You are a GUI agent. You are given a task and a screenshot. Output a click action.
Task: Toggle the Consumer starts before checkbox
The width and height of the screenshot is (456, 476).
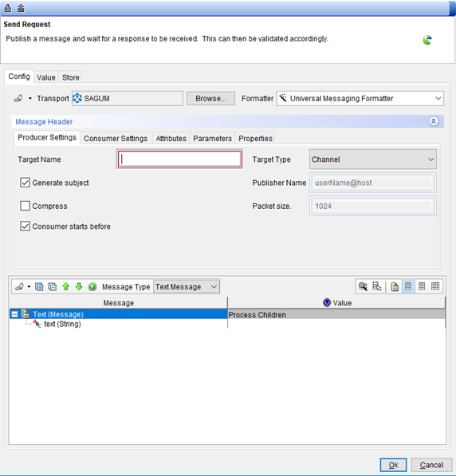click(25, 226)
